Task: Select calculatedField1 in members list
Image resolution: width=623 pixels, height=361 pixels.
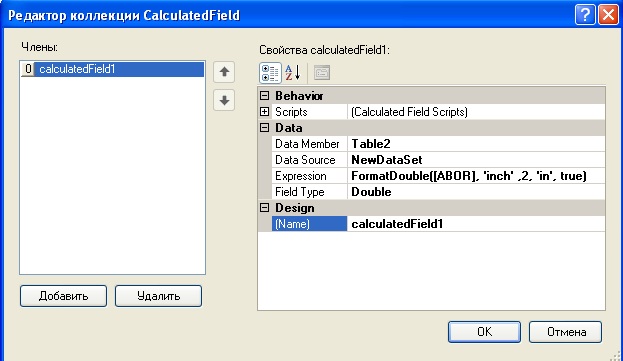Action: click(112, 69)
